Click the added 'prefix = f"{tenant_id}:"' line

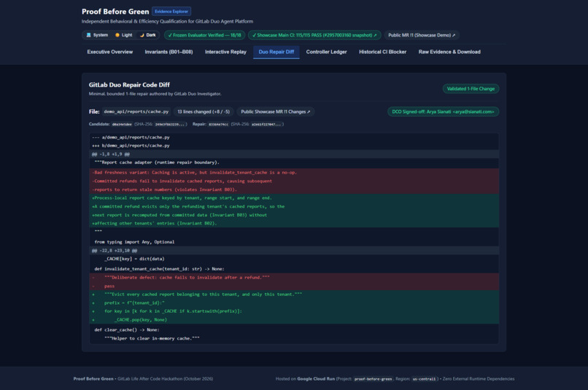(x=294, y=303)
